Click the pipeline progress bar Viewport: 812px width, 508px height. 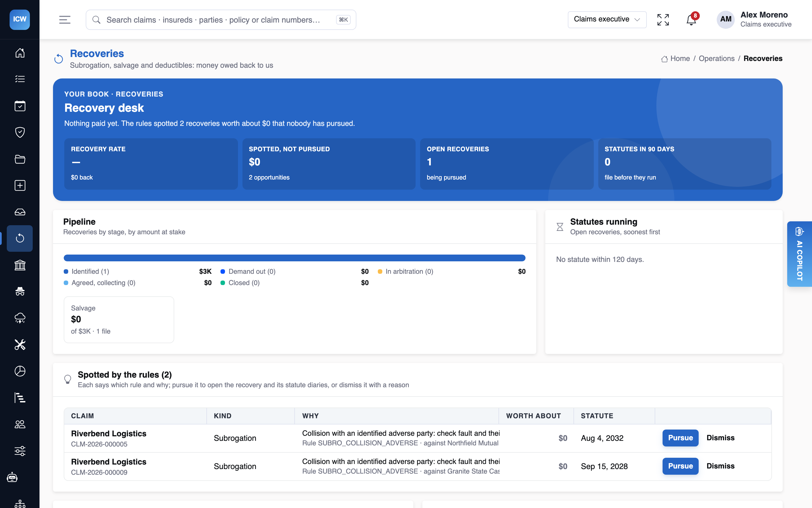tap(294, 258)
